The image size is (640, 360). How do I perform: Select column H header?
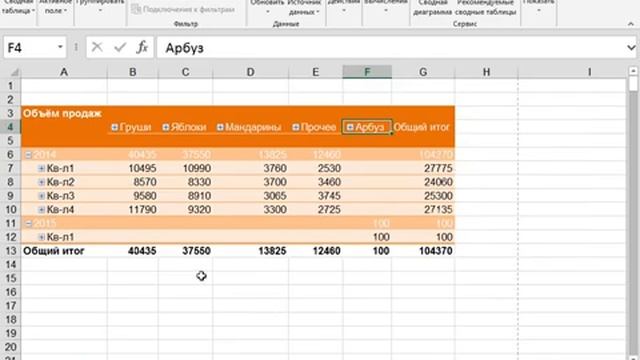coord(487,72)
